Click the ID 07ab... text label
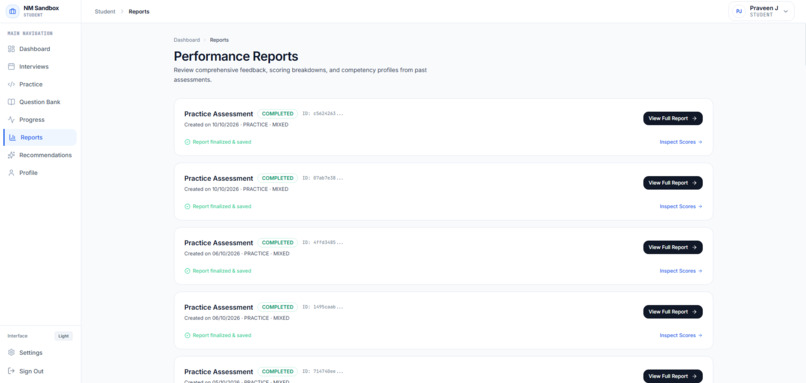Viewport: 806px width, 383px height. click(x=323, y=178)
